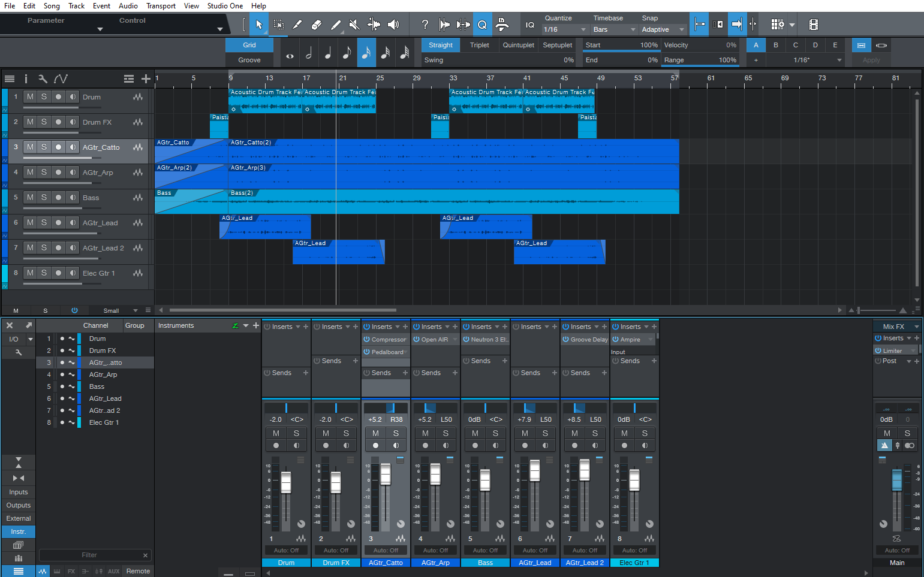The width and height of the screenshot is (924, 577).
Task: Open track height Small dropdown
Action: click(x=120, y=310)
